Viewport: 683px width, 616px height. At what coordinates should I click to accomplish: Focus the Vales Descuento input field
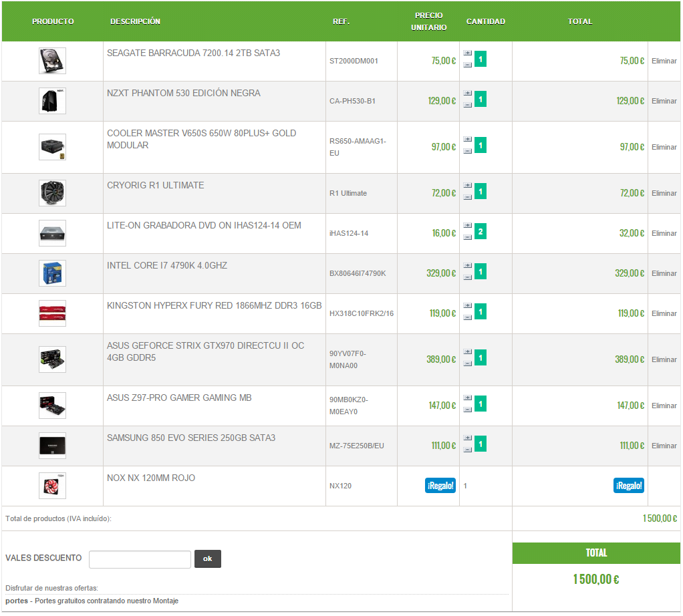[140, 559]
